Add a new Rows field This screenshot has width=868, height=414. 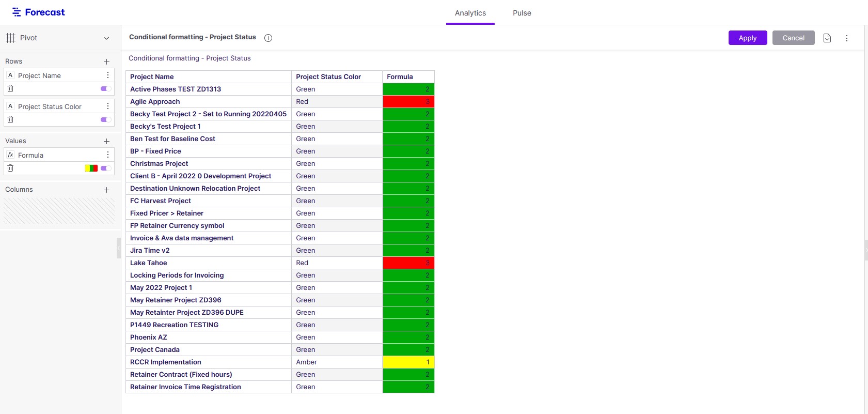106,62
